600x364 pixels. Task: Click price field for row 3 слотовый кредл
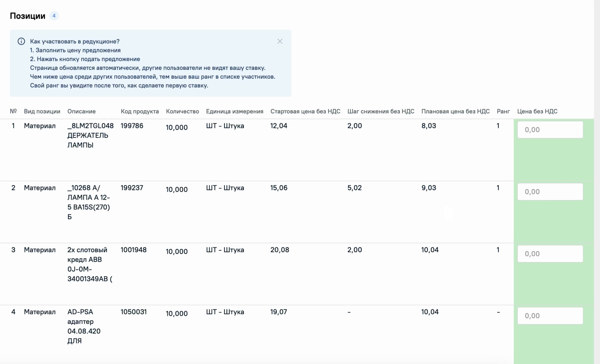point(550,254)
